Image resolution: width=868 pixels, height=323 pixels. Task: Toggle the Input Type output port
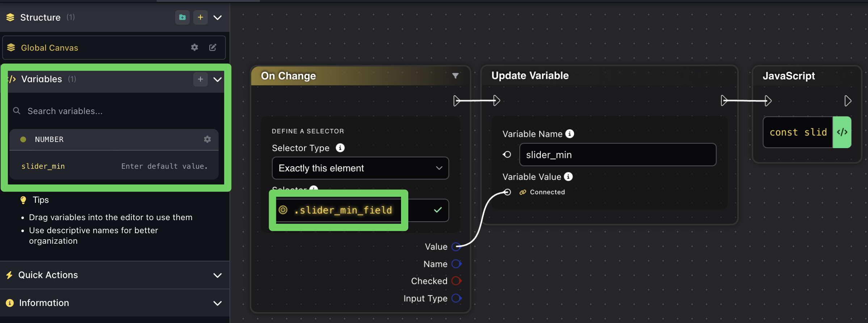coord(456,298)
